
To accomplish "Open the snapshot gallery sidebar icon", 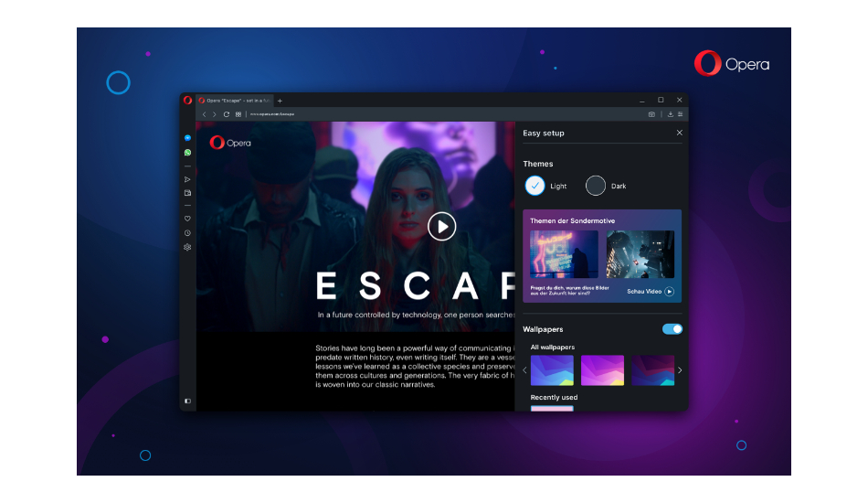I will pyautogui.click(x=187, y=193).
